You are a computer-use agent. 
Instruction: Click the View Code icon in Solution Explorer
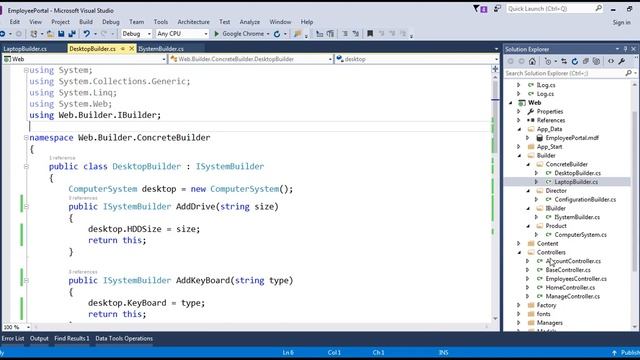611,61
